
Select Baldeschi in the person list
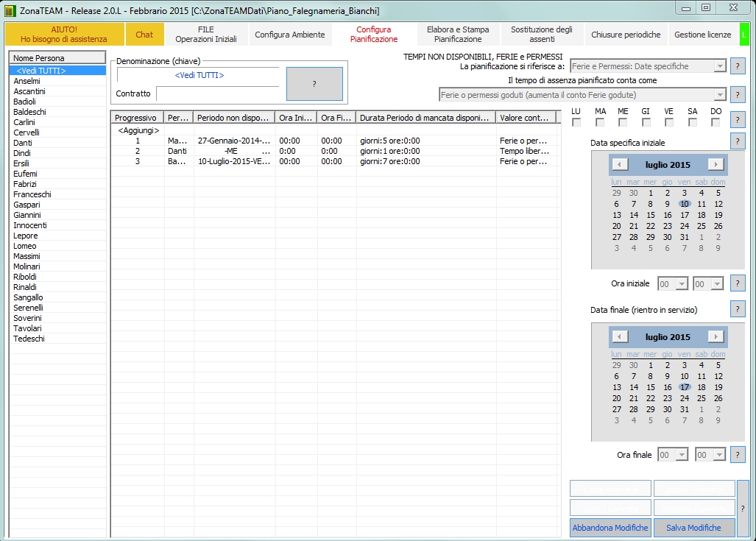57,112
